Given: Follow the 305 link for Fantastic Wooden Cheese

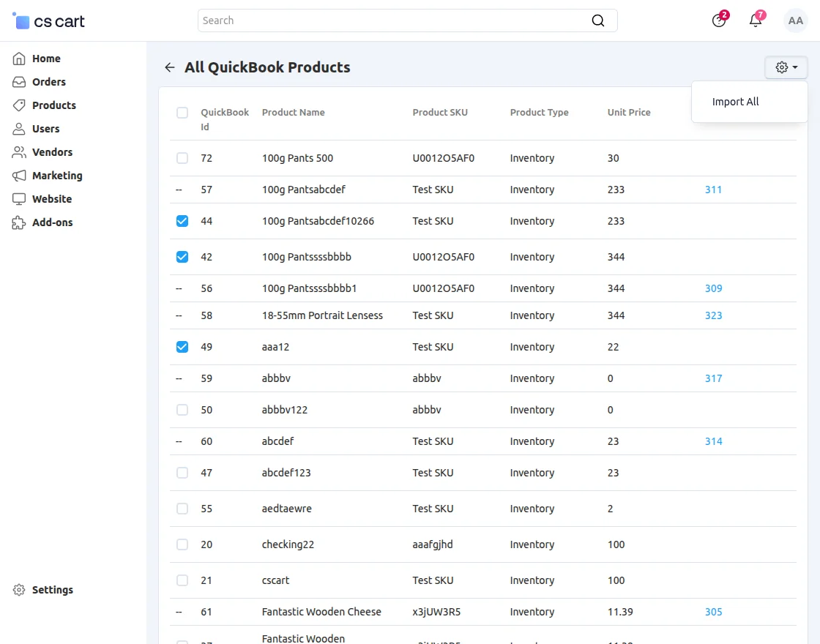Looking at the screenshot, I should [713, 612].
